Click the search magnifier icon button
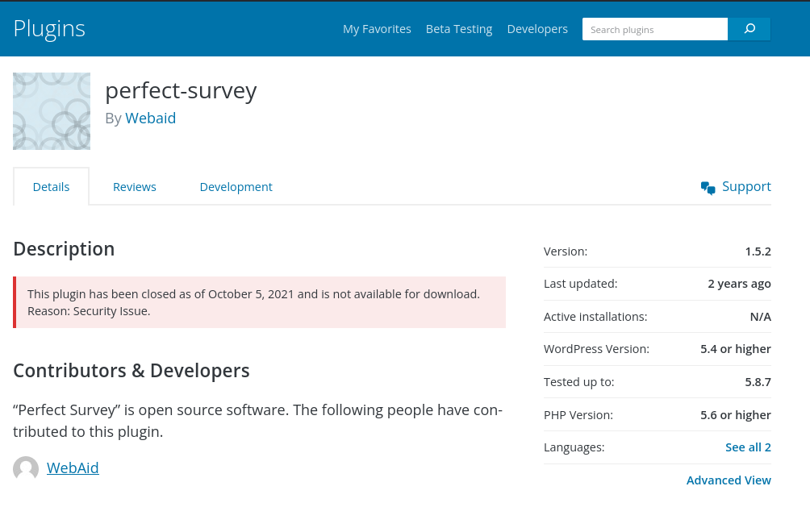 point(749,29)
